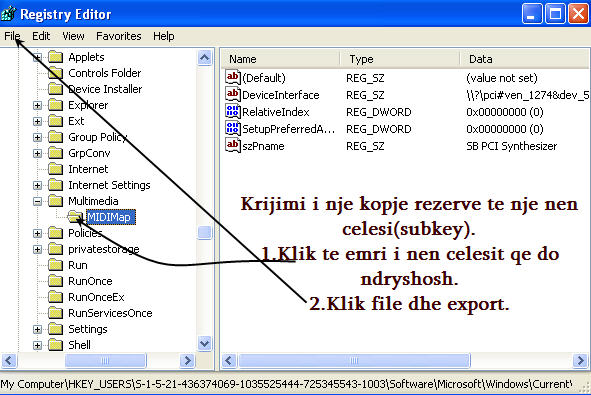Select the RelativeIndex value name
The height and width of the screenshot is (395, 591).
pos(276,112)
